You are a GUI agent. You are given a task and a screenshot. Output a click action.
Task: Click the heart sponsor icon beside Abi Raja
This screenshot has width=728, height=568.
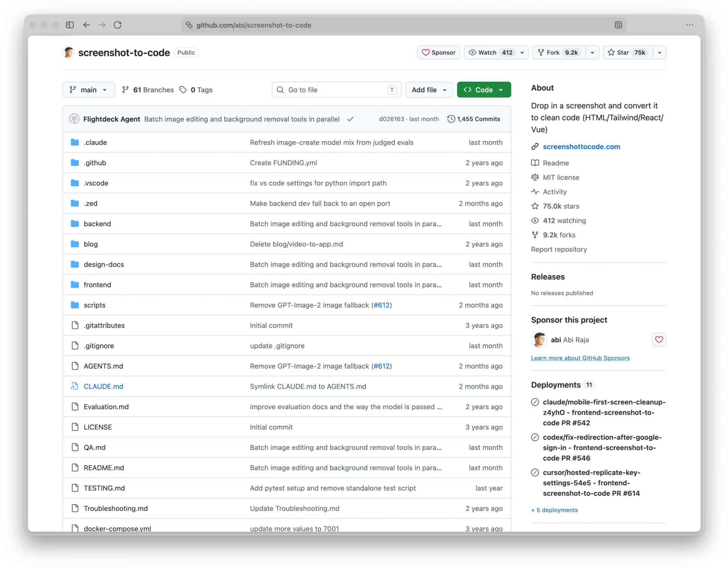[x=659, y=339]
